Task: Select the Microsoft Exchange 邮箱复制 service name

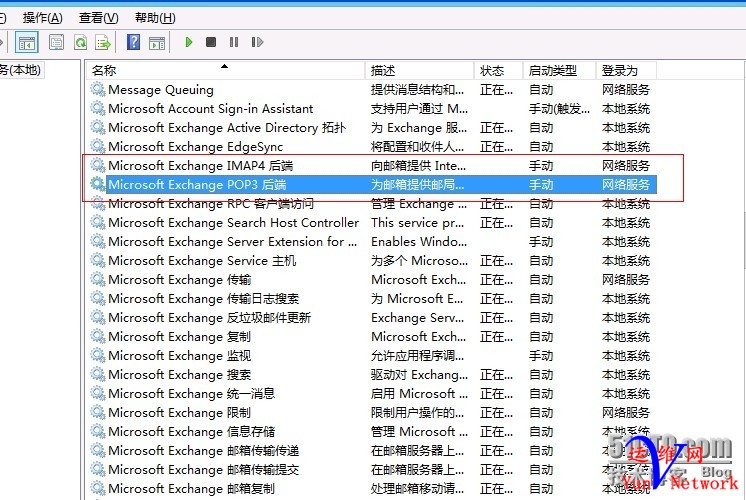Action: (x=192, y=489)
